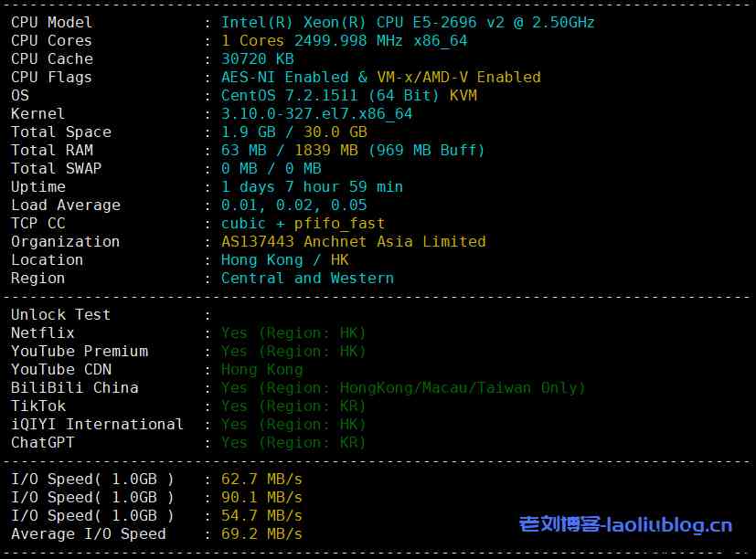Select the Average I/O Speed label
The height and width of the screenshot is (559, 756).
pyautogui.click(x=89, y=535)
